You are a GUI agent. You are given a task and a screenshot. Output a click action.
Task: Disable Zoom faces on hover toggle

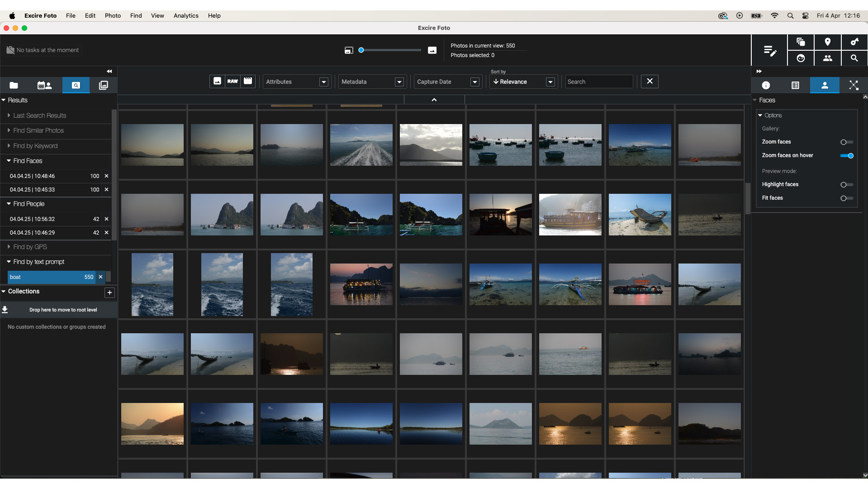coord(847,156)
